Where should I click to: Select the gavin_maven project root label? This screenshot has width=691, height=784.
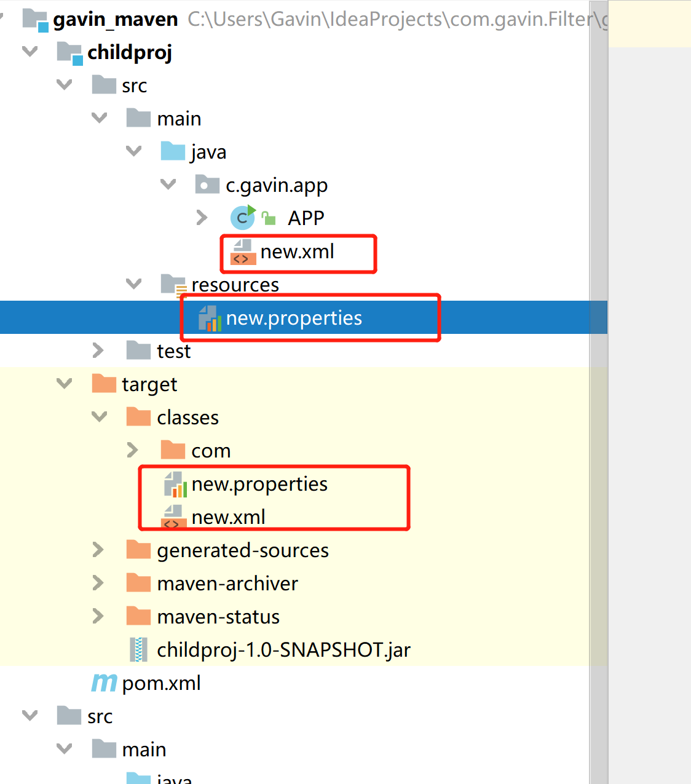point(116,20)
